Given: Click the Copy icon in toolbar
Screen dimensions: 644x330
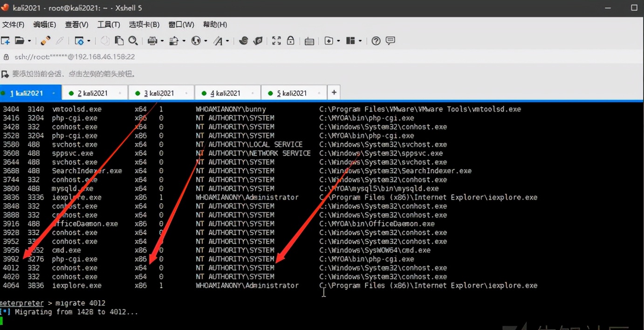Looking at the screenshot, I should [105, 41].
